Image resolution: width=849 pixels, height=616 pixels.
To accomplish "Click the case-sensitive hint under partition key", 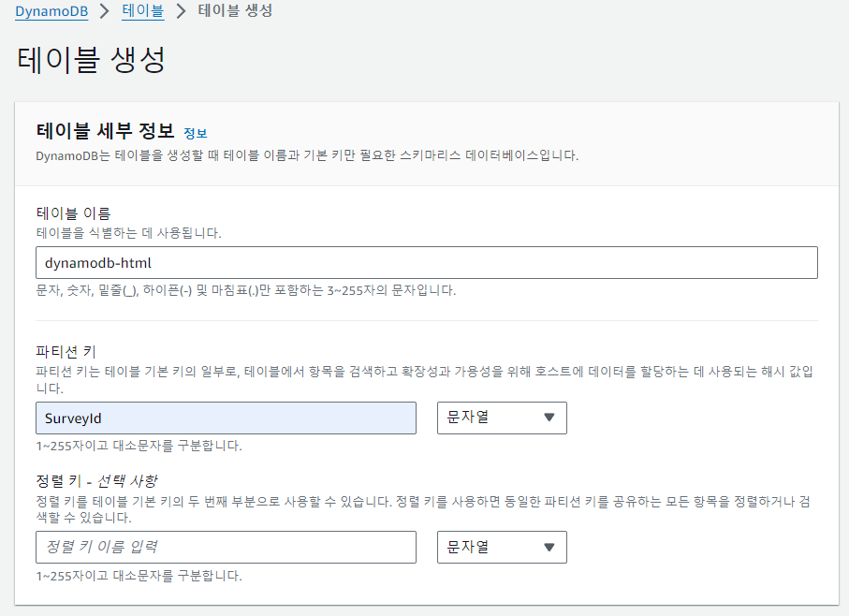I will click(x=139, y=446).
